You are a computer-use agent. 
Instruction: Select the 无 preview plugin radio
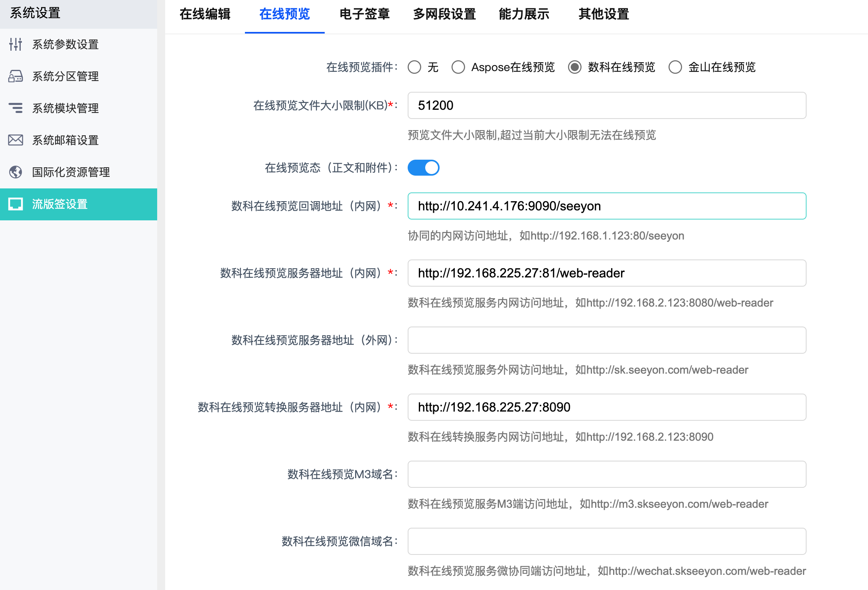(x=414, y=67)
